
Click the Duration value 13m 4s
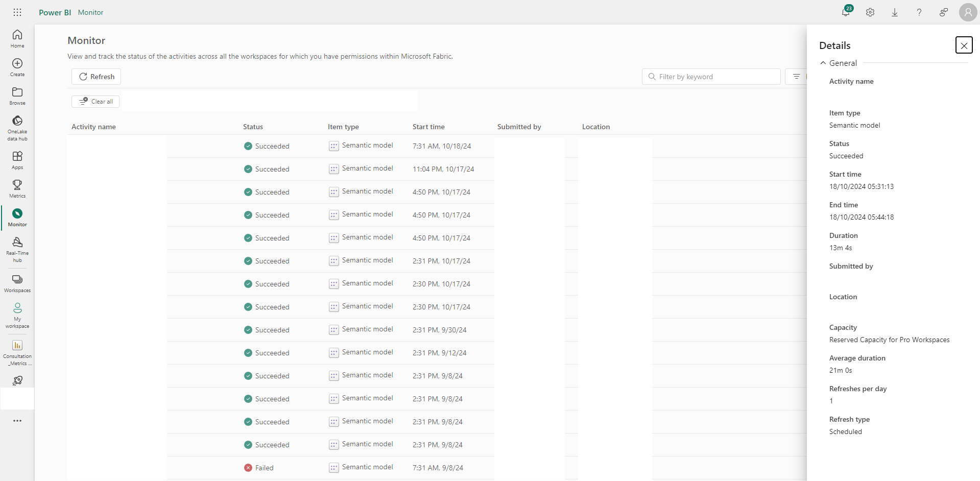pos(841,248)
